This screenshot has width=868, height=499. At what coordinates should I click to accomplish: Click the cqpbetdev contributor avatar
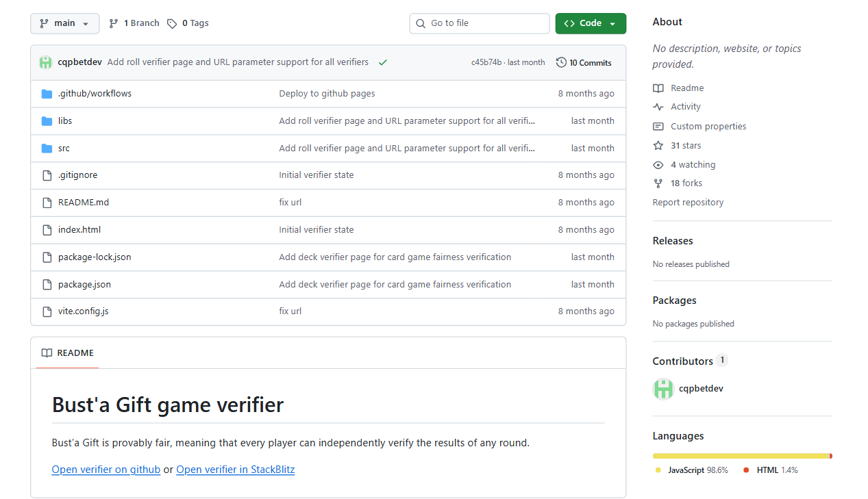[663, 389]
